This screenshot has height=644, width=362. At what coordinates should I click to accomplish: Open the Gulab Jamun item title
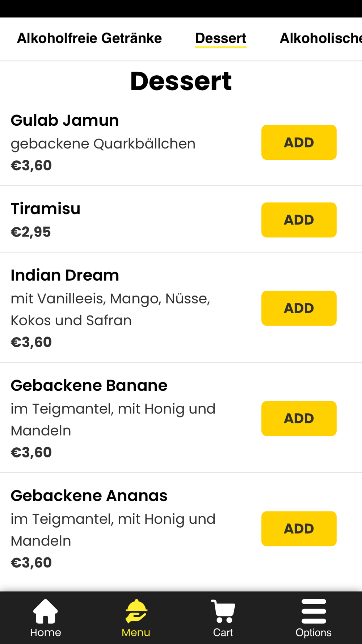(x=65, y=120)
